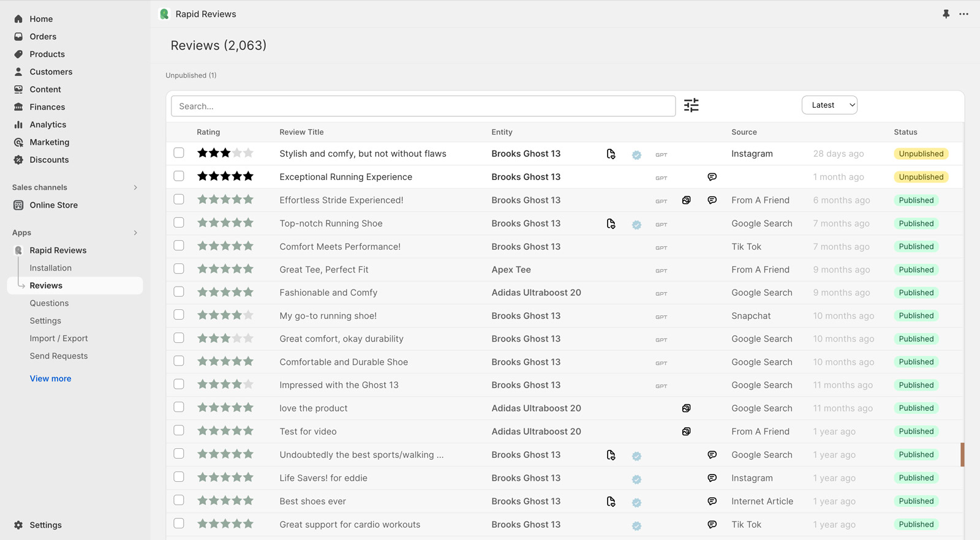Click the media icon on the love the product row
This screenshot has width=980, height=540.
[686, 408]
